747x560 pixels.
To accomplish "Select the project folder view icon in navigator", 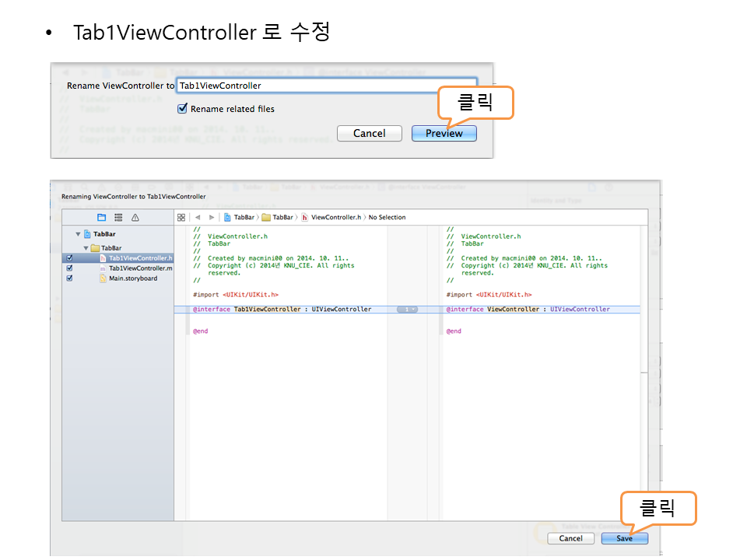I will (101, 218).
